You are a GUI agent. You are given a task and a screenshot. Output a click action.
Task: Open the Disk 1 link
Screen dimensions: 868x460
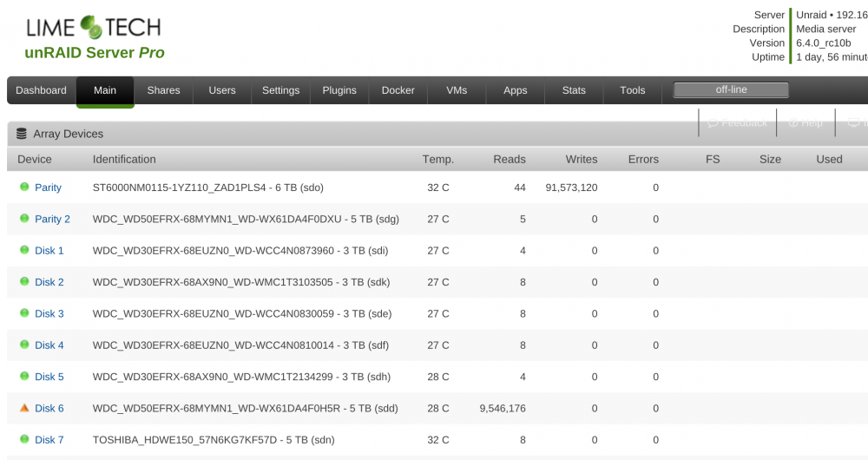pos(49,250)
